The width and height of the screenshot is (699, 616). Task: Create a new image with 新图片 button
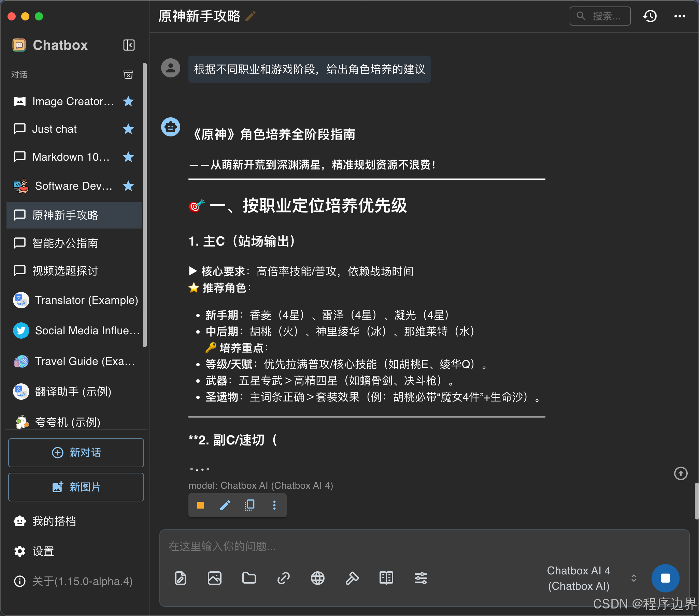(76, 487)
